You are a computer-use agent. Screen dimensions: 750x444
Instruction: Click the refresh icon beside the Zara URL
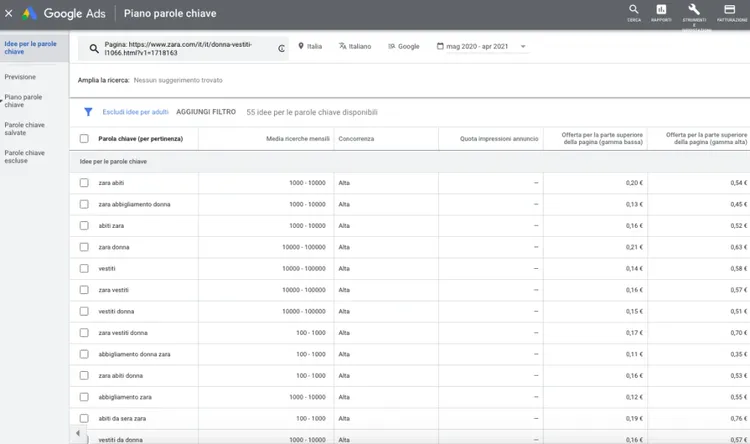[281, 48]
